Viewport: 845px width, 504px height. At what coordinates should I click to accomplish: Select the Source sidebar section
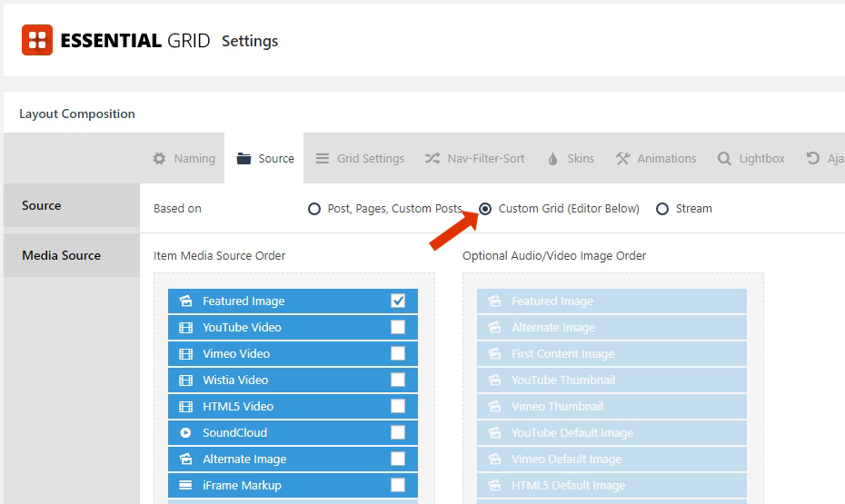point(72,205)
